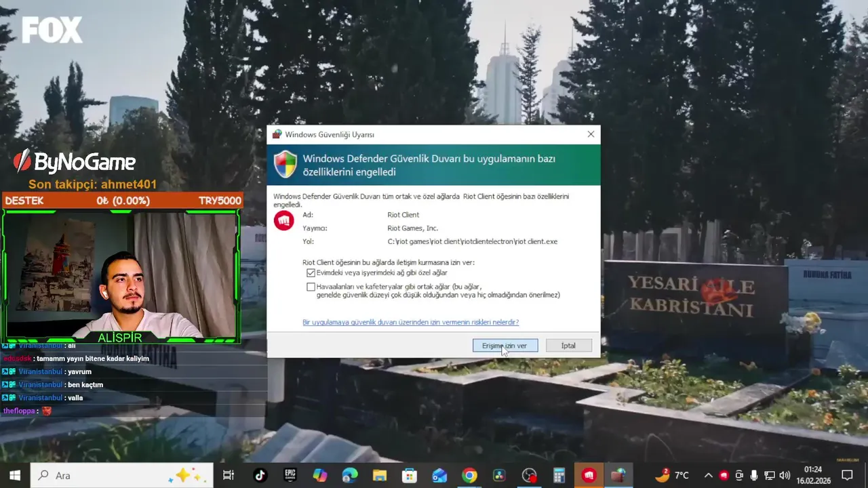
Task: Expand hidden system tray icons
Action: pos(709,475)
